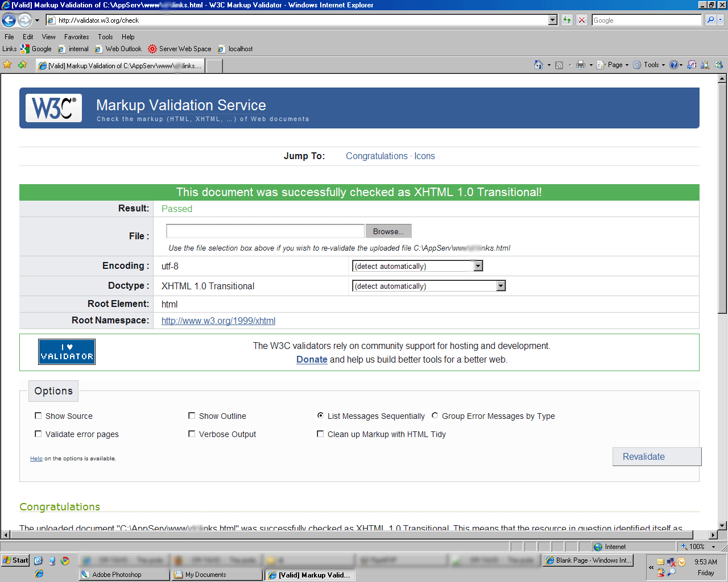Open the Doctype detect automatically dropdown
Screen dimensions: 728x582
click(x=500, y=286)
